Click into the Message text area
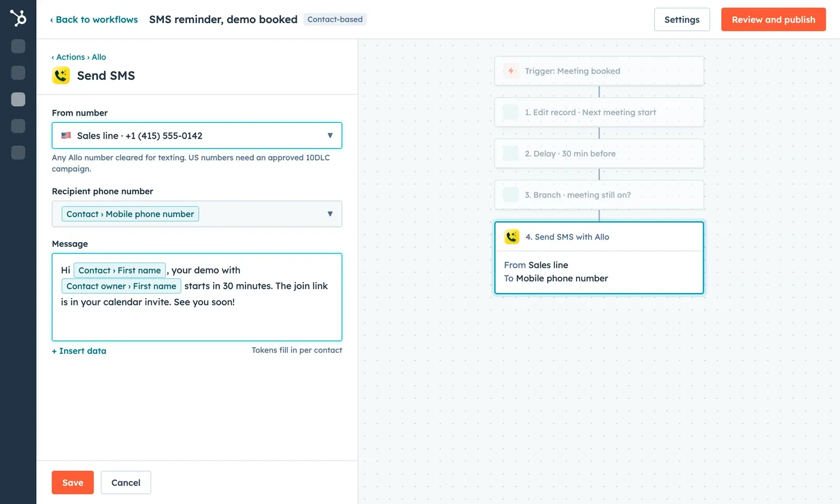840x504 pixels. tap(197, 297)
